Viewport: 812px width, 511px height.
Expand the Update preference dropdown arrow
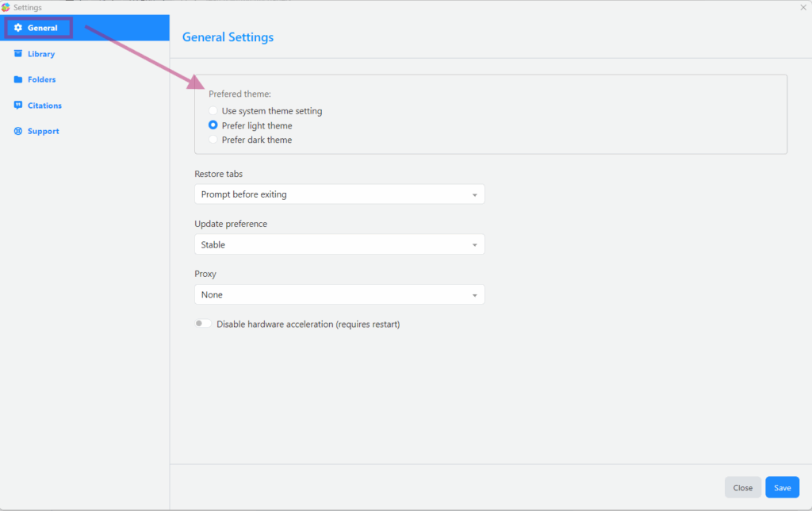click(474, 245)
